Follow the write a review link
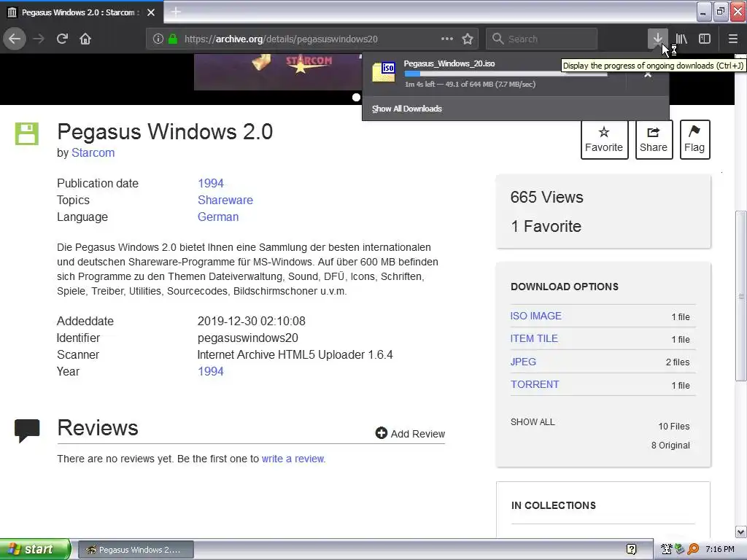The image size is (747, 560). coord(293,459)
